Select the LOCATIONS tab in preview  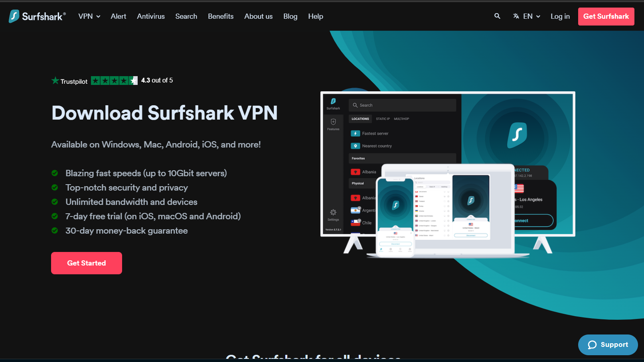pyautogui.click(x=360, y=119)
